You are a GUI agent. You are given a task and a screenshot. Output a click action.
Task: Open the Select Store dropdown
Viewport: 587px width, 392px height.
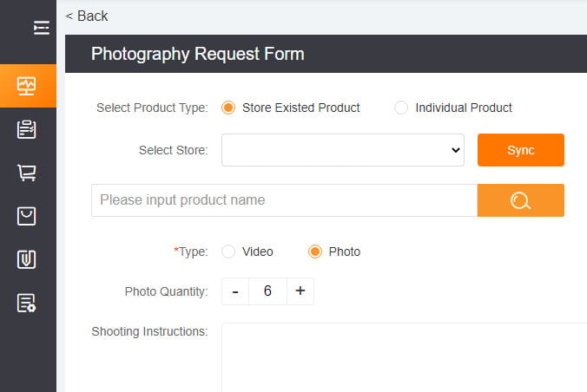pos(344,150)
